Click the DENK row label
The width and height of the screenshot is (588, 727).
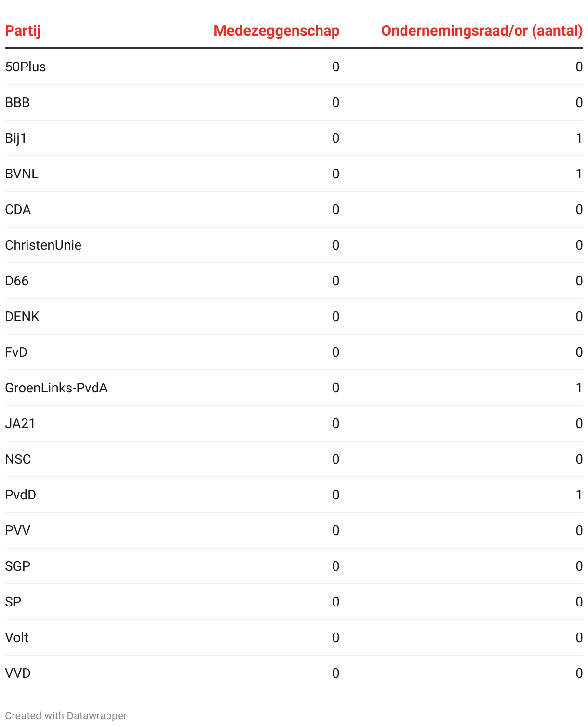pos(22,316)
